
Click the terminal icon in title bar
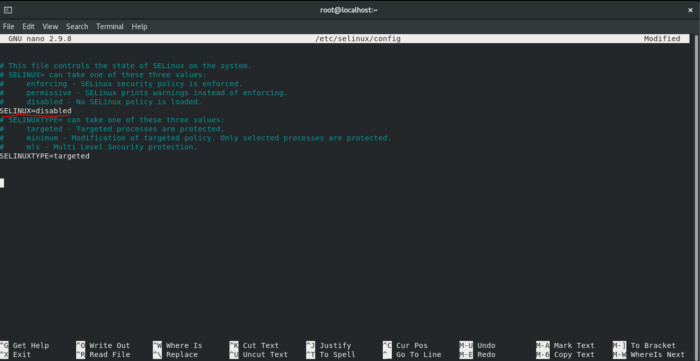(8, 10)
